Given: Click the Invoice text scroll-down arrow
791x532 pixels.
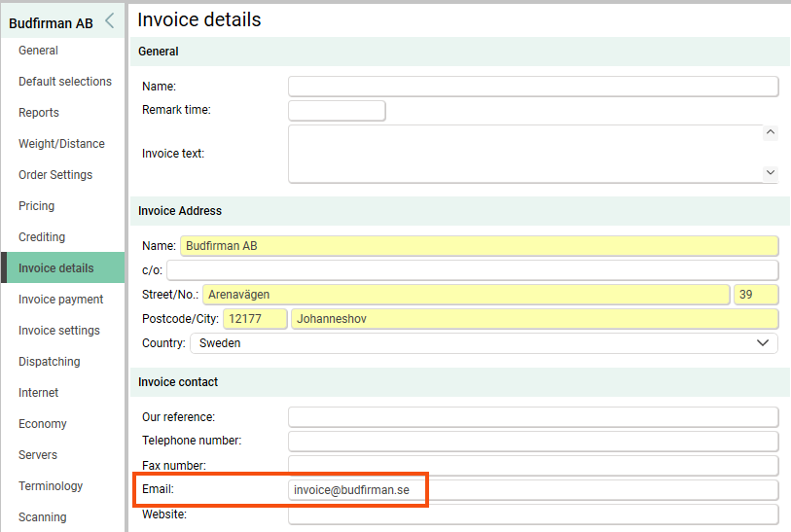Looking at the screenshot, I should click(771, 173).
